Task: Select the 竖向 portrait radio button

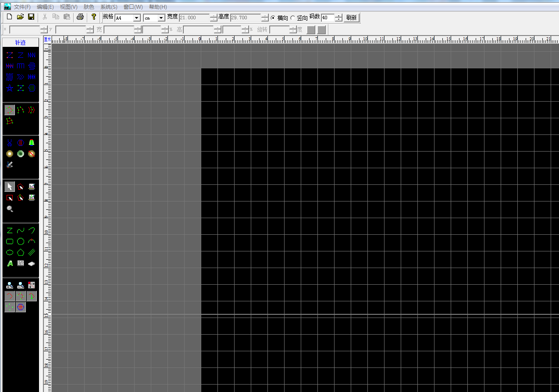Action: tap(292, 18)
